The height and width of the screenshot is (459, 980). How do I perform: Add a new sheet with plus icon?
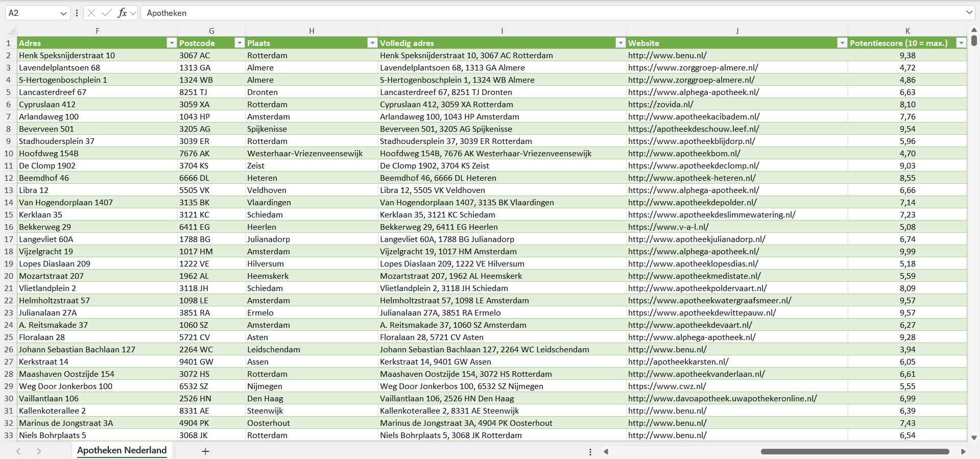point(205,451)
